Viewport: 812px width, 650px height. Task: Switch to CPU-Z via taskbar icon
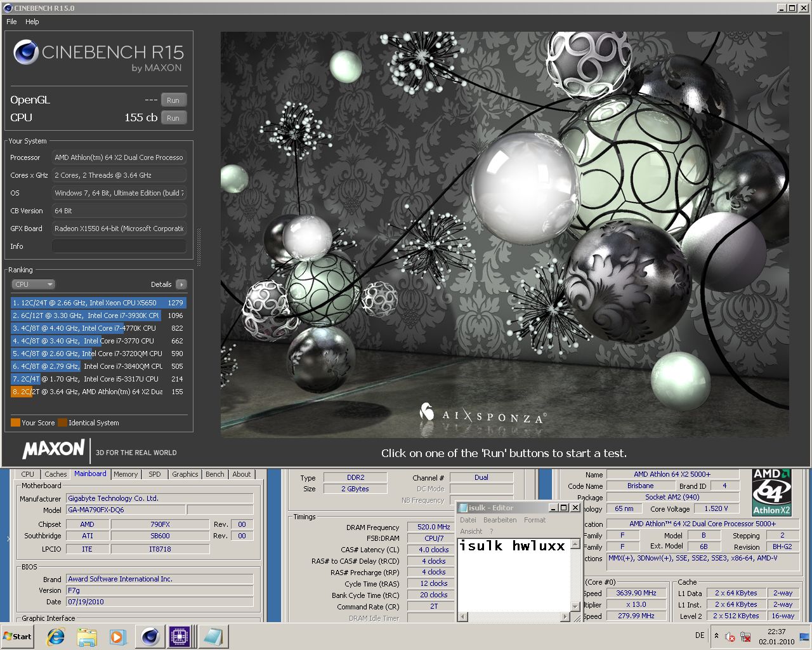(x=180, y=637)
